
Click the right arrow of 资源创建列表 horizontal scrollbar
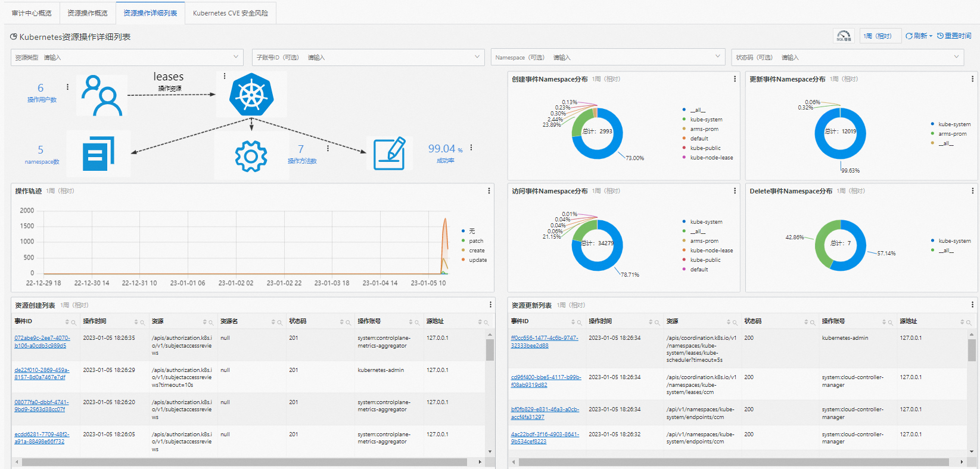point(480,462)
